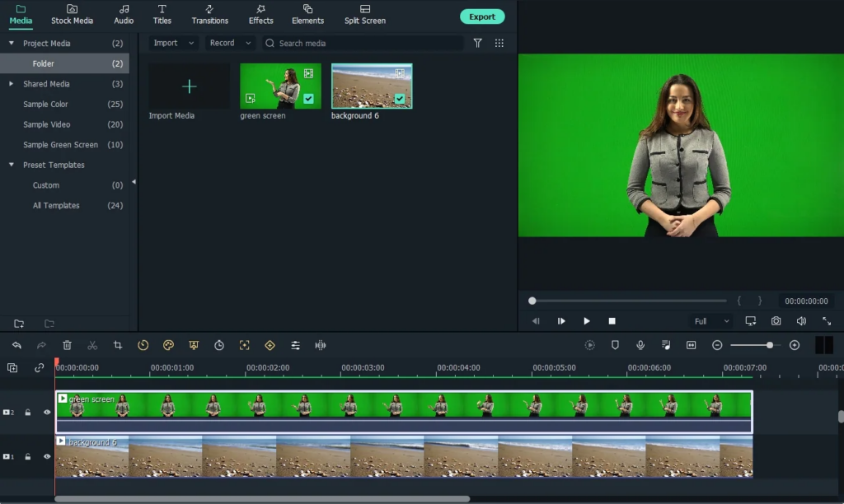844x504 pixels.
Task: Start a Voiceover recording with the microphone icon
Action: click(640, 345)
